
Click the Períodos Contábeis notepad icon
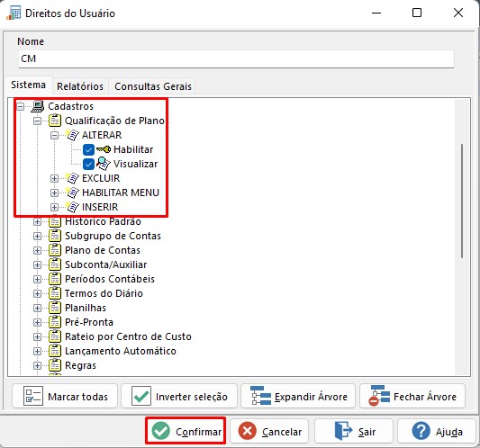(55, 279)
